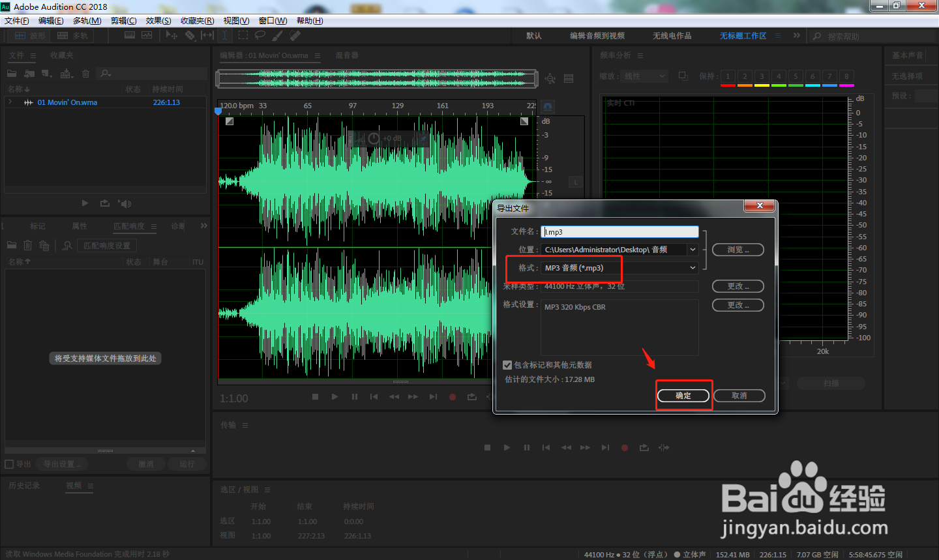Screen dimensions: 939x560
Task: Click the 匹配响度设置 button
Action: pos(107,246)
